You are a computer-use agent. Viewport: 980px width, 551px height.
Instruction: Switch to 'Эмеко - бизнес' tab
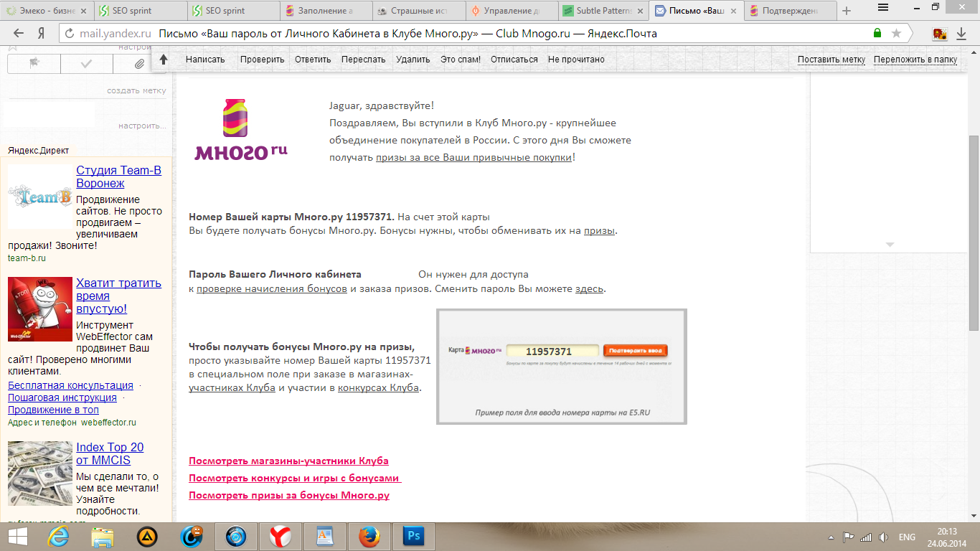coord(47,11)
